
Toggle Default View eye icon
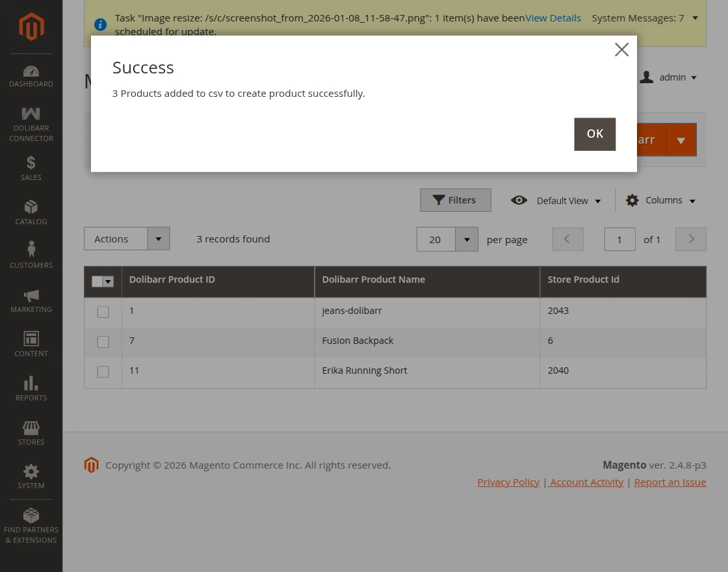[519, 200]
